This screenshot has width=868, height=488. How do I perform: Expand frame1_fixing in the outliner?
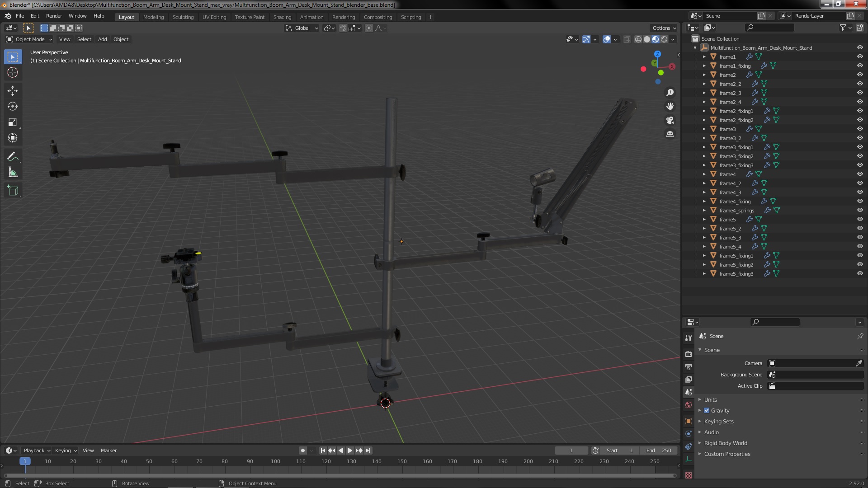tap(704, 66)
